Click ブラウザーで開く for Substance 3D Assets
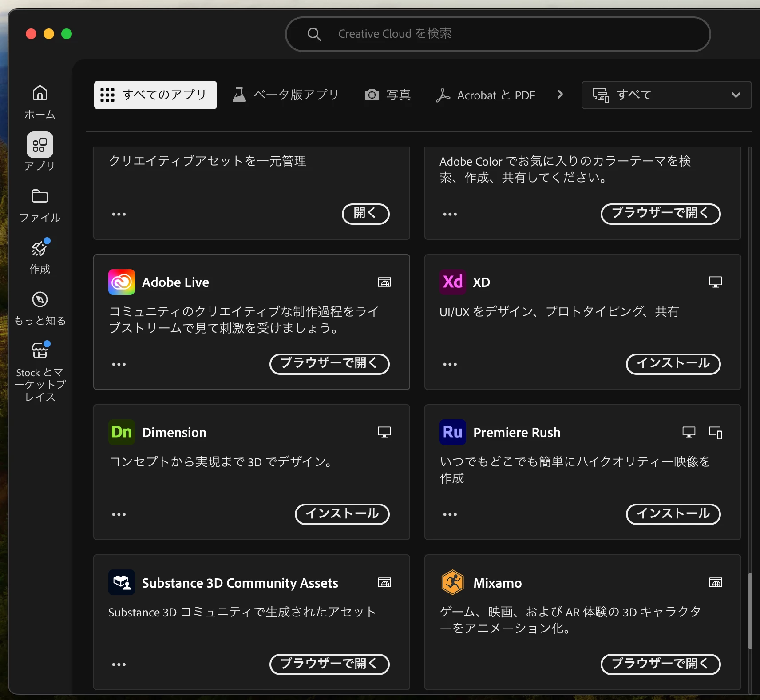 click(x=329, y=664)
